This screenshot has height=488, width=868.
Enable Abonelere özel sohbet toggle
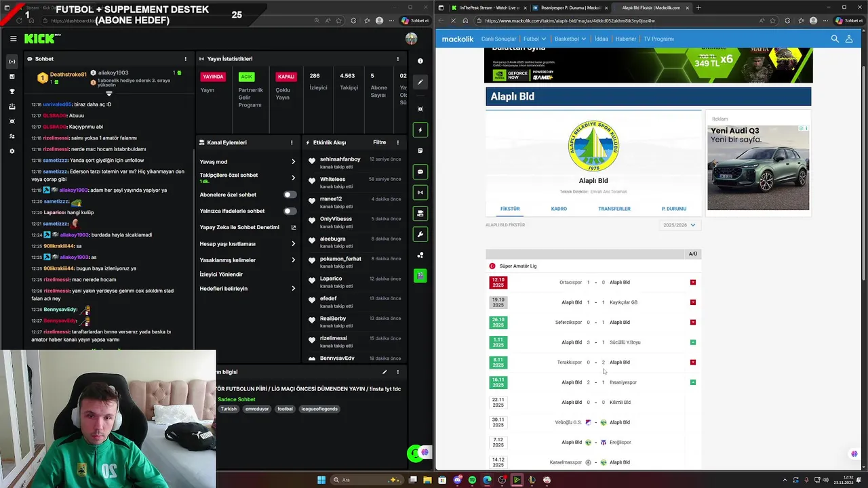[290, 195]
